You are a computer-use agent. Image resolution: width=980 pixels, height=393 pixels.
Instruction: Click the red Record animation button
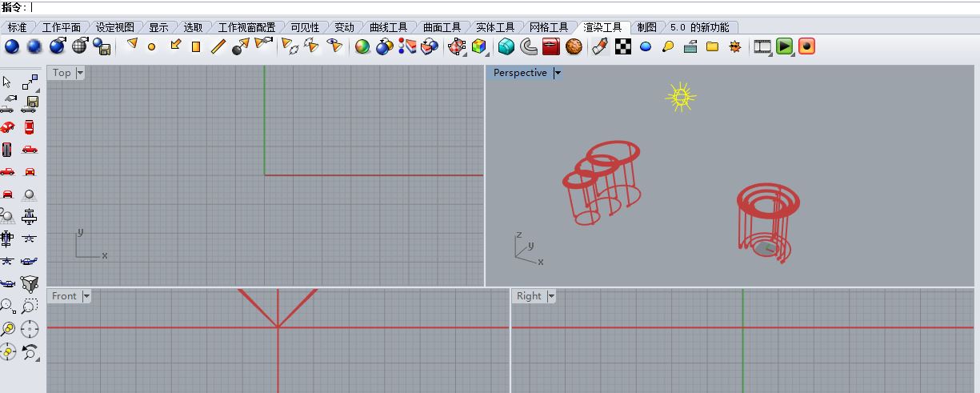(x=806, y=46)
